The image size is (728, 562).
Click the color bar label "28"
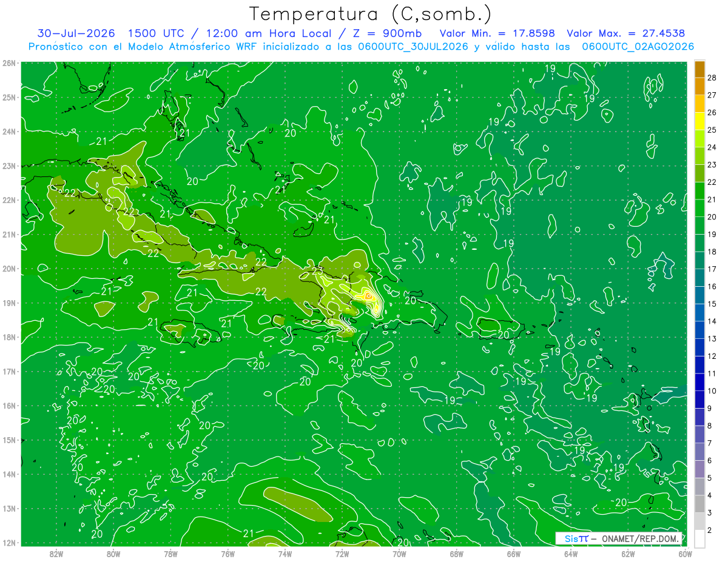(712, 77)
